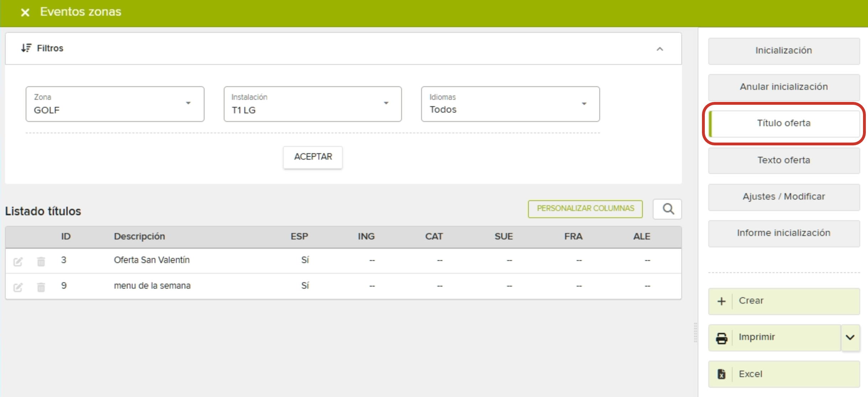The width and height of the screenshot is (868, 397).
Task: Click the Excel export button
Action: 784,374
